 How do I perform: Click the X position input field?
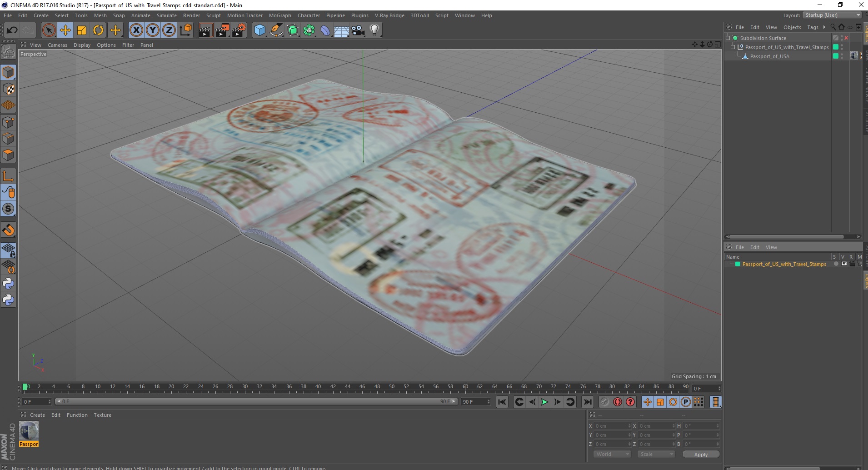point(612,426)
